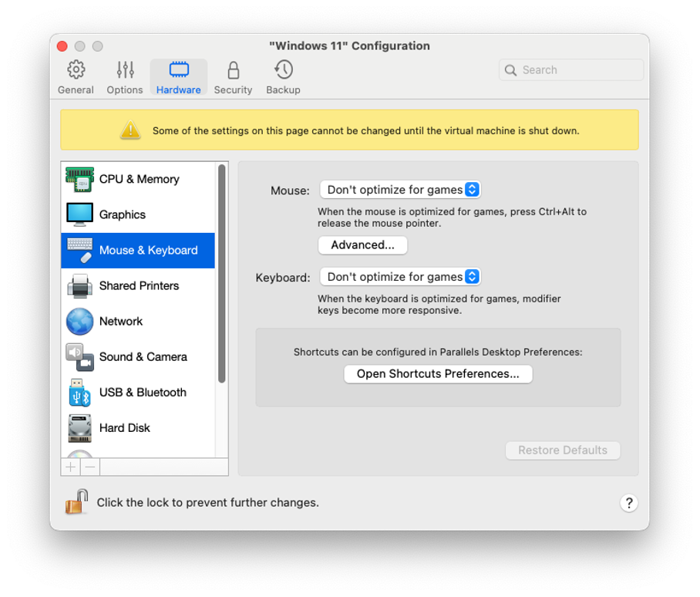Open Sound & Camera settings
The height and width of the screenshot is (597, 700).
(x=143, y=356)
